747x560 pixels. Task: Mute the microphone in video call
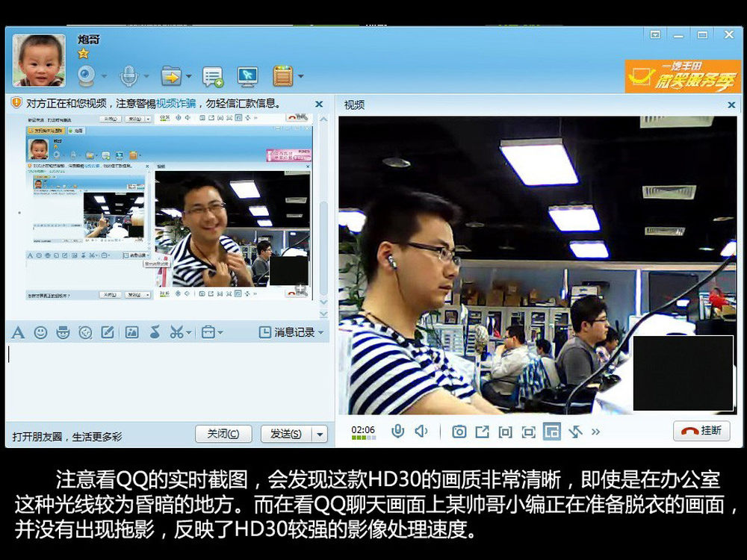click(x=398, y=432)
